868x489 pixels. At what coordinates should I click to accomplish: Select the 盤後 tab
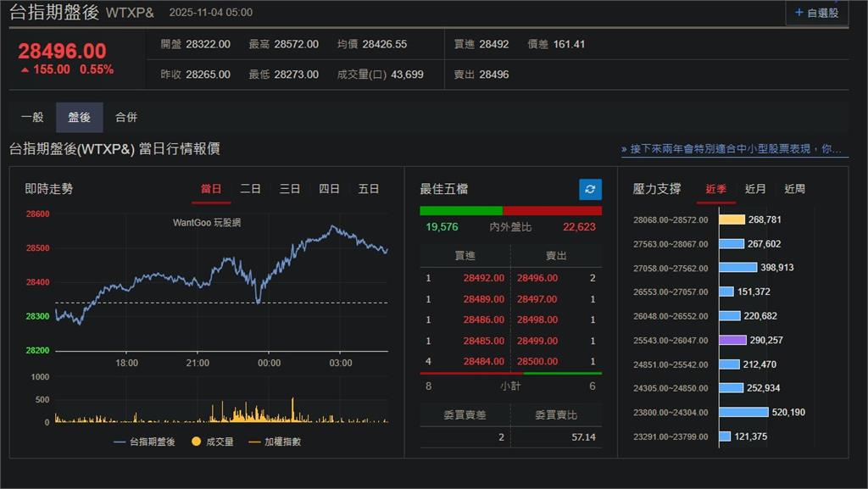[x=79, y=117]
